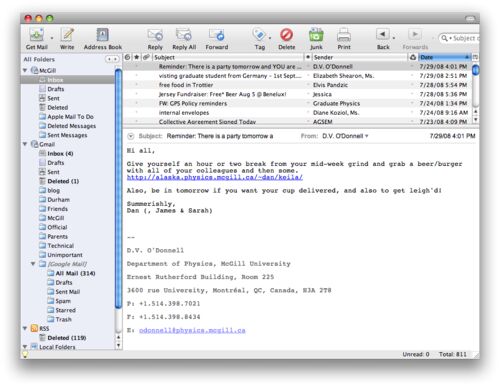Image resolution: width=500 pixels, height=387 pixels.
Task: Sort messages by Sender column
Action: [x=360, y=57]
